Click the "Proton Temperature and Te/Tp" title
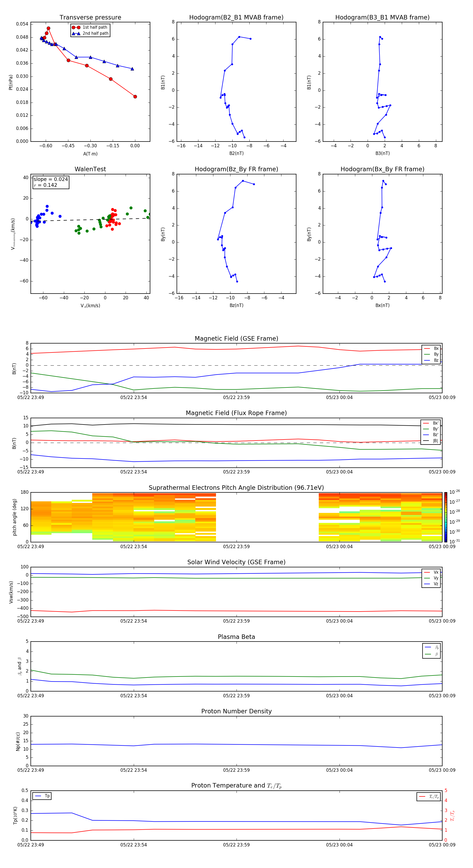Viewport: 473px width, 868px height. pos(236,786)
